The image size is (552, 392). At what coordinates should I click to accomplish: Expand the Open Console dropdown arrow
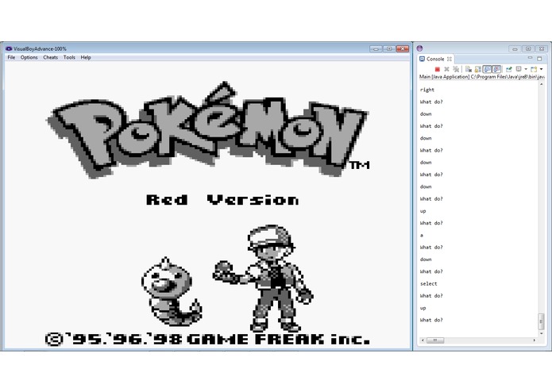click(x=542, y=69)
